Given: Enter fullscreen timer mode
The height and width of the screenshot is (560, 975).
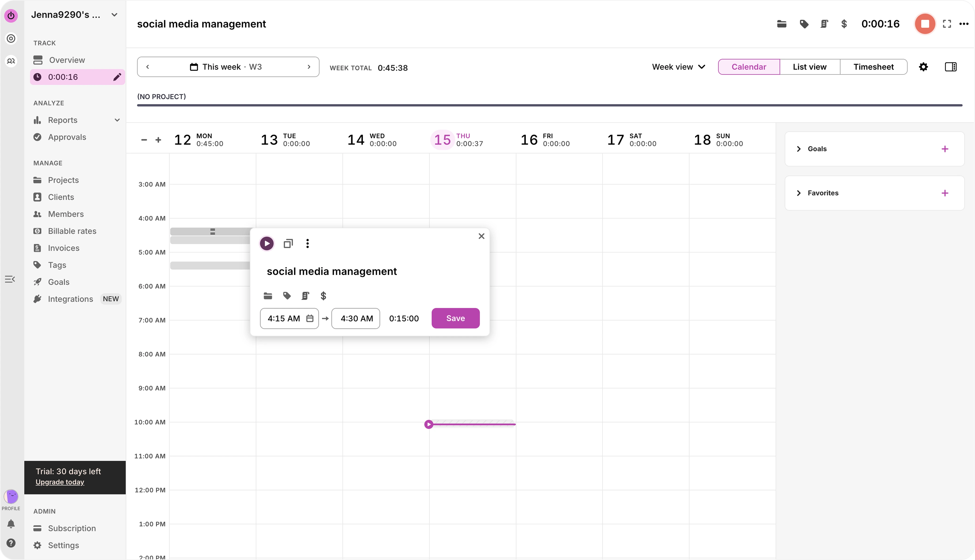Looking at the screenshot, I should click(x=947, y=24).
